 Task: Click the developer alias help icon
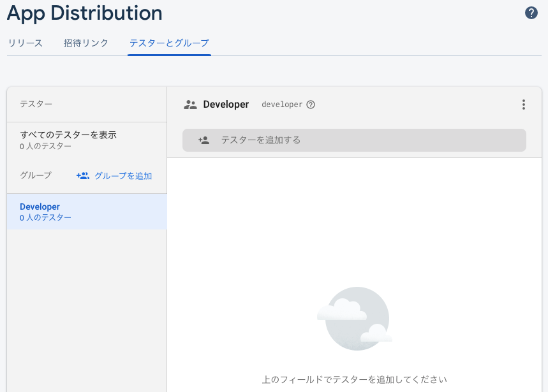pos(311,105)
